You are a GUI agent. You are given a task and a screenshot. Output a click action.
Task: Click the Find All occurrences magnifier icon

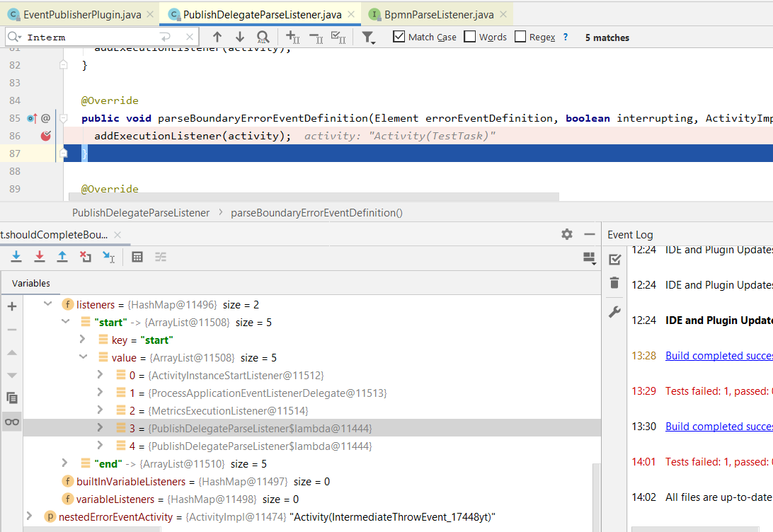pyautogui.click(x=262, y=37)
